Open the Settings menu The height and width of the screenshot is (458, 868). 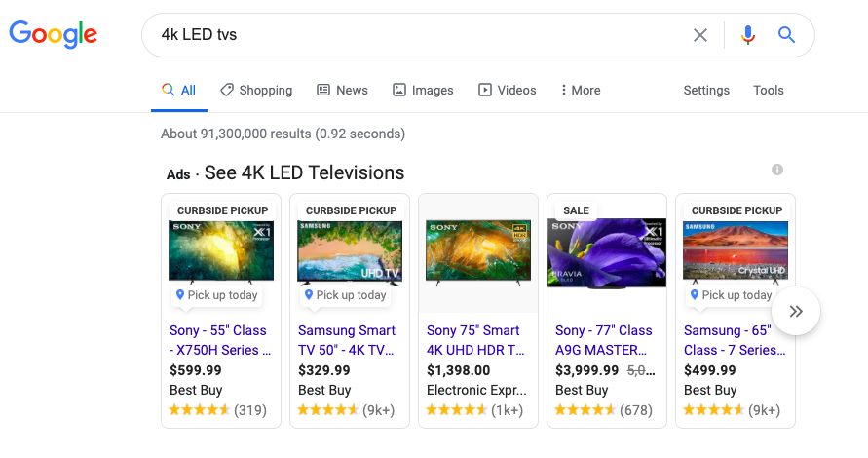tap(706, 90)
